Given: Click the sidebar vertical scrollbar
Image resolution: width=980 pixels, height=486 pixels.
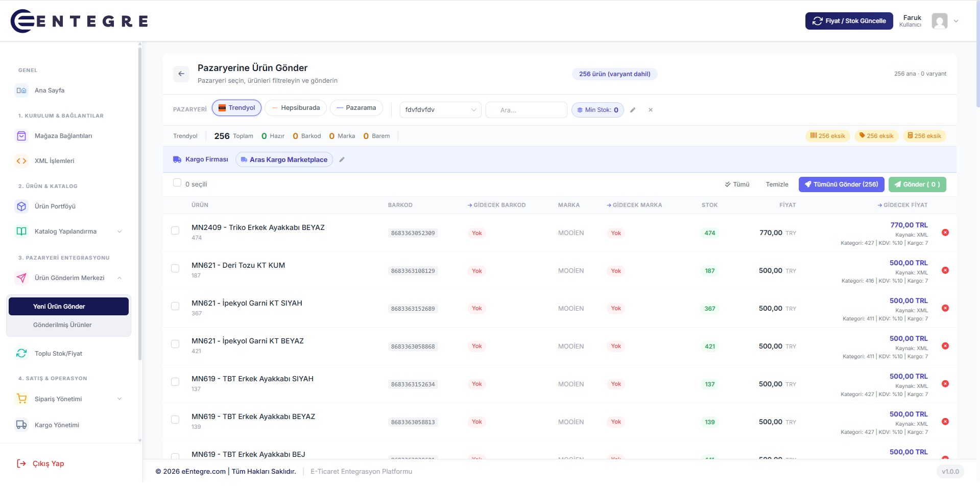Looking at the screenshot, I should click(x=139, y=203).
